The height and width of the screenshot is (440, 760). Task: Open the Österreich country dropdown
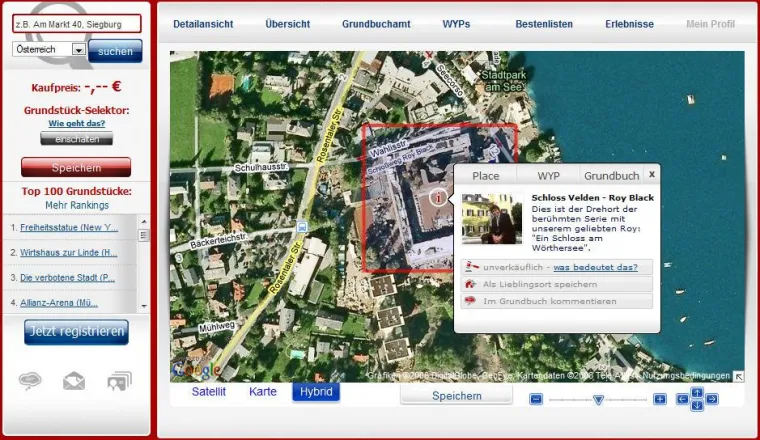49,49
